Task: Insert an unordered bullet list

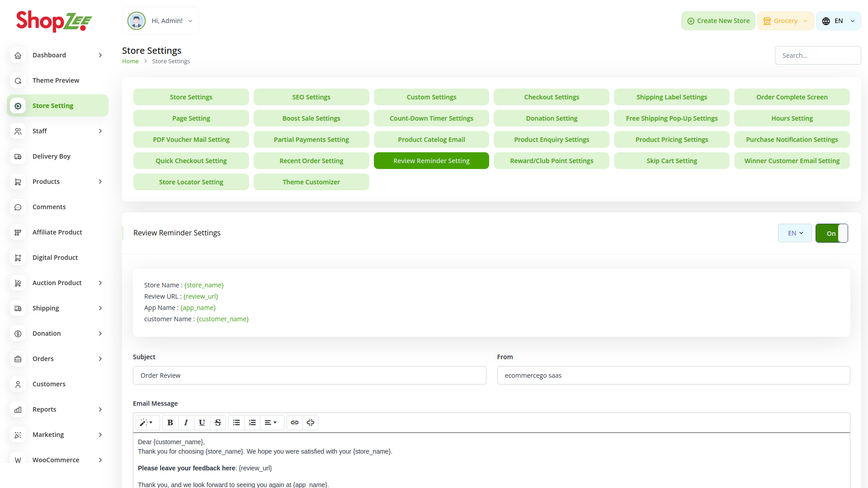Action: click(x=236, y=422)
